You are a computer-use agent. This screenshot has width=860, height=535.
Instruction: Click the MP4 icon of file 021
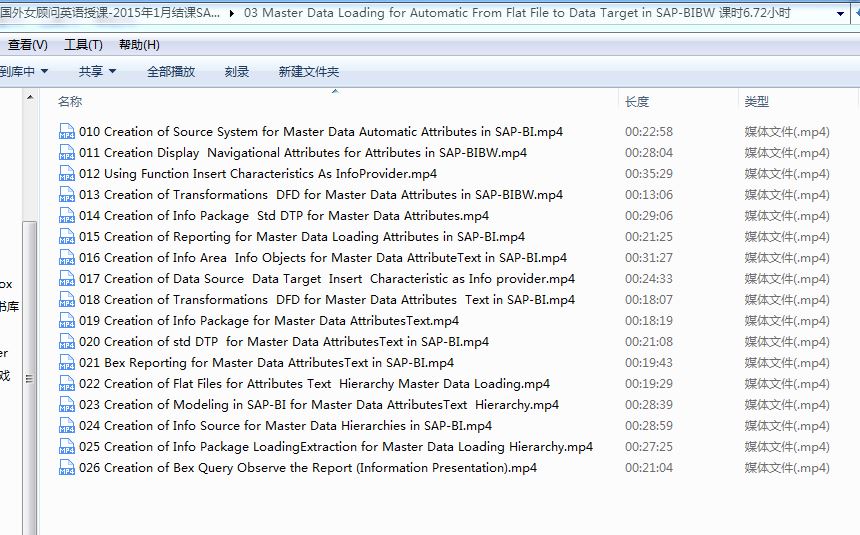click(66, 363)
